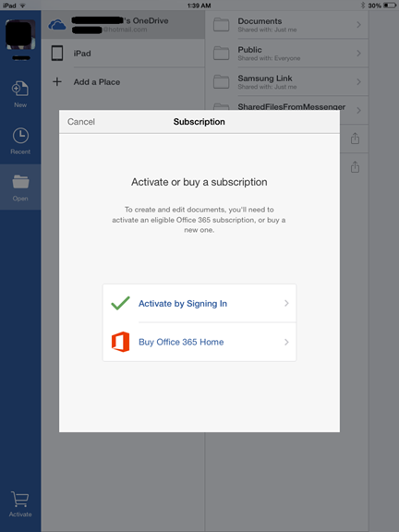The image size is (399, 532).
Task: Click the orange Office logo icon
Action: click(120, 342)
